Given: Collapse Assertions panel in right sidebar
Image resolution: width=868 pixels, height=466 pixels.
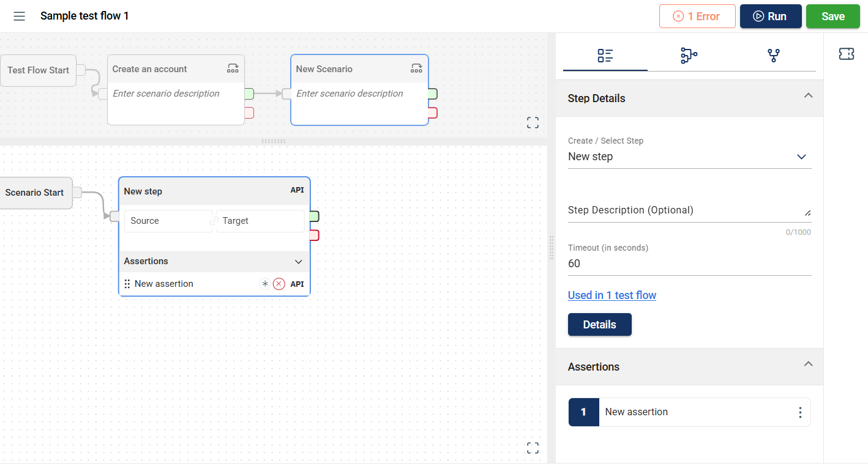Looking at the screenshot, I should pyautogui.click(x=808, y=364).
